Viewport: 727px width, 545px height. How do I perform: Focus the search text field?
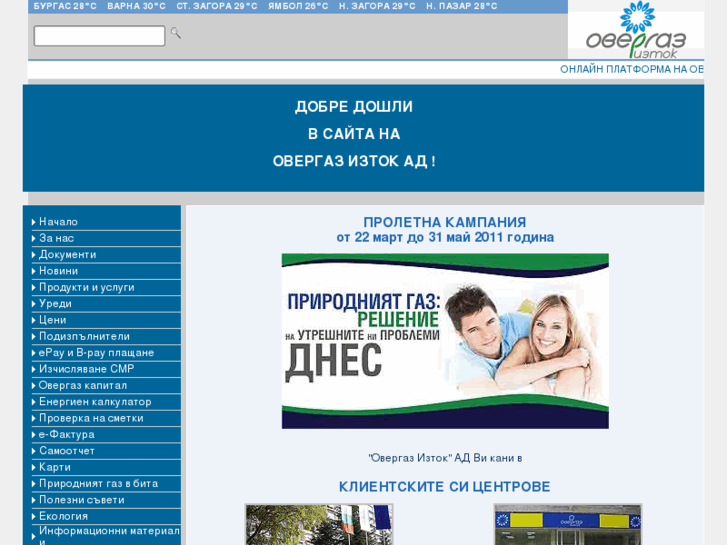[99, 36]
